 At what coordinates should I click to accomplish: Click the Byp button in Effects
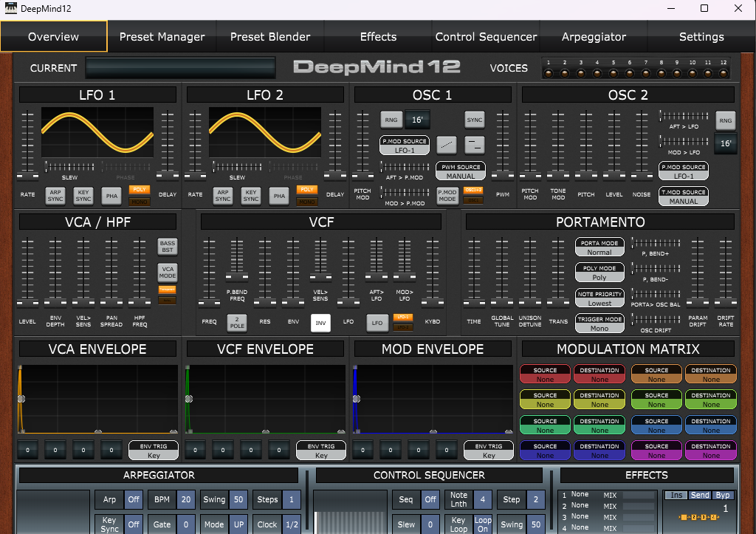pyautogui.click(x=722, y=495)
